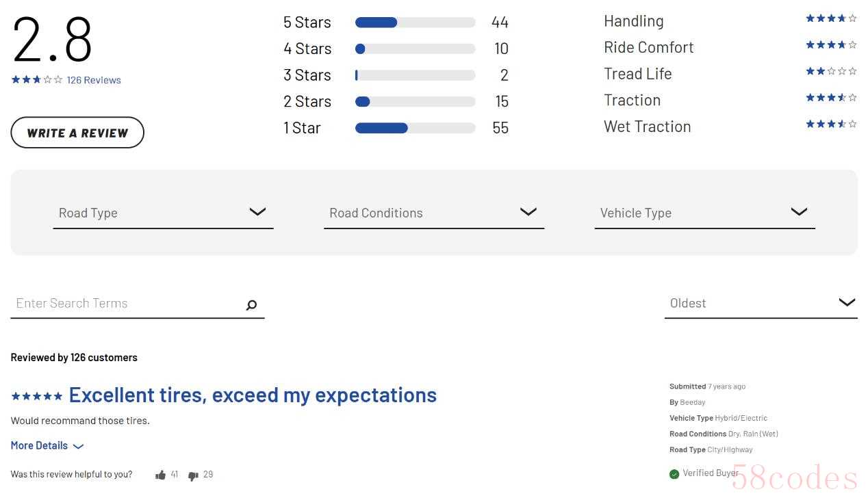
Task: Click the Handling star rating icons
Action: (x=831, y=18)
